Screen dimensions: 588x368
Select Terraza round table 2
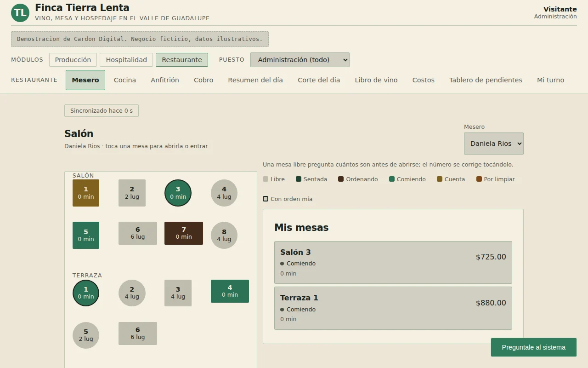(x=132, y=293)
